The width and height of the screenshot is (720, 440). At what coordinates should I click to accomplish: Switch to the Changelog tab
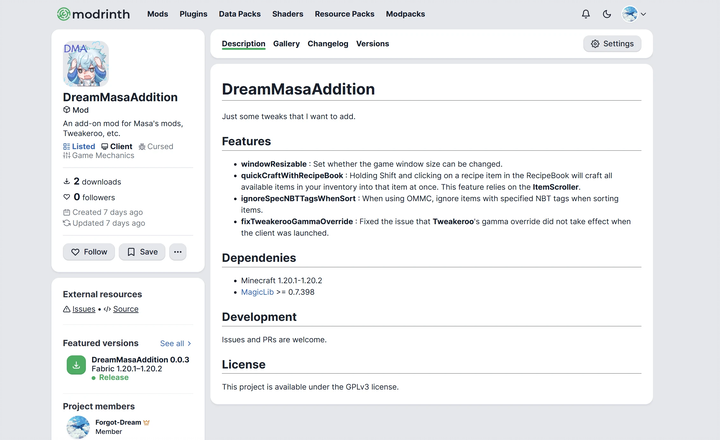[x=328, y=44]
